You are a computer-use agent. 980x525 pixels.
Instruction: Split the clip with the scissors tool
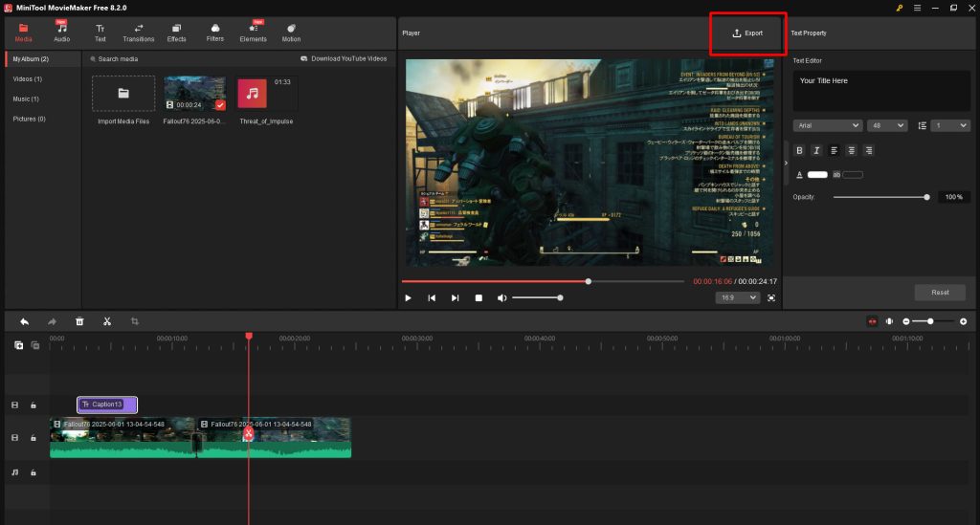click(107, 321)
